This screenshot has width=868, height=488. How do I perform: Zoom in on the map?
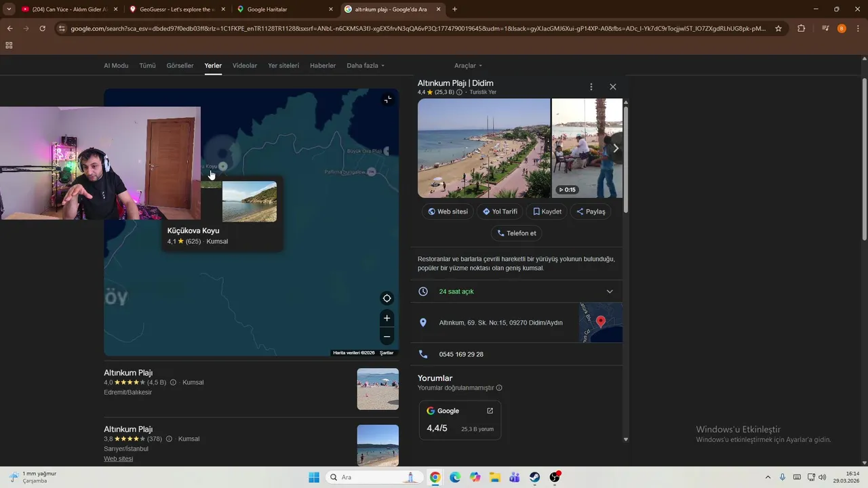click(387, 318)
